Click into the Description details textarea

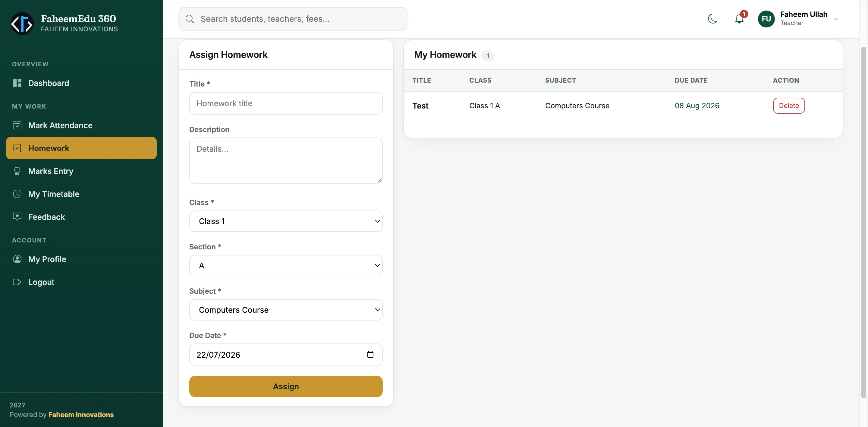[286, 160]
